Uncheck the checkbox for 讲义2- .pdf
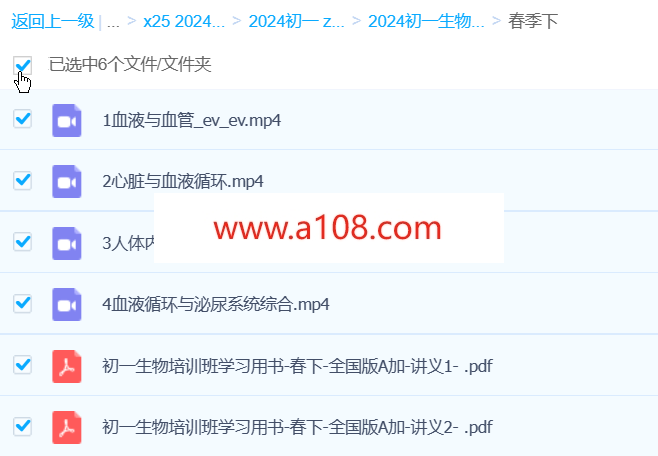The height and width of the screenshot is (456, 658). (x=22, y=426)
